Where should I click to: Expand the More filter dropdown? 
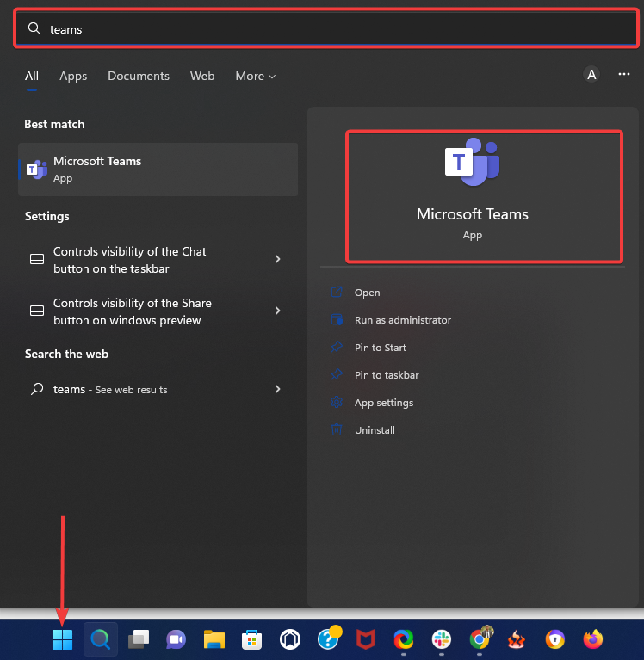pos(255,77)
